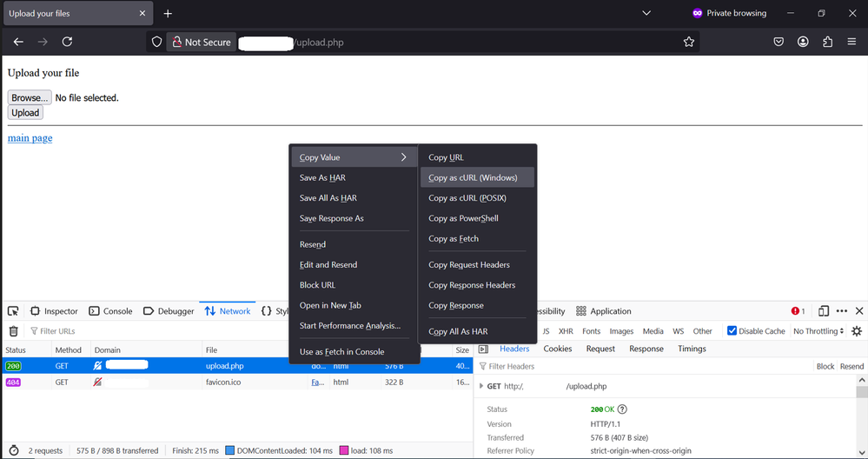Choose Save All As HAR
The height and width of the screenshot is (459, 868).
(x=354, y=198)
